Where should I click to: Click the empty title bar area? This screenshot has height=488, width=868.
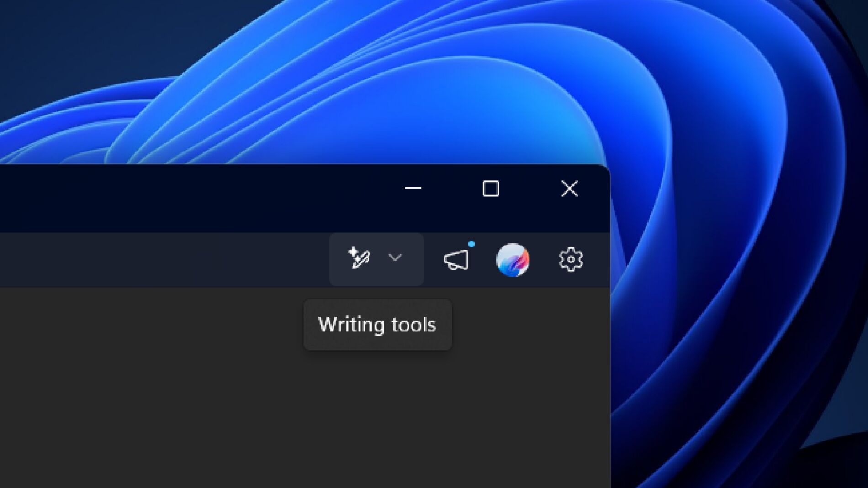[x=183, y=196]
